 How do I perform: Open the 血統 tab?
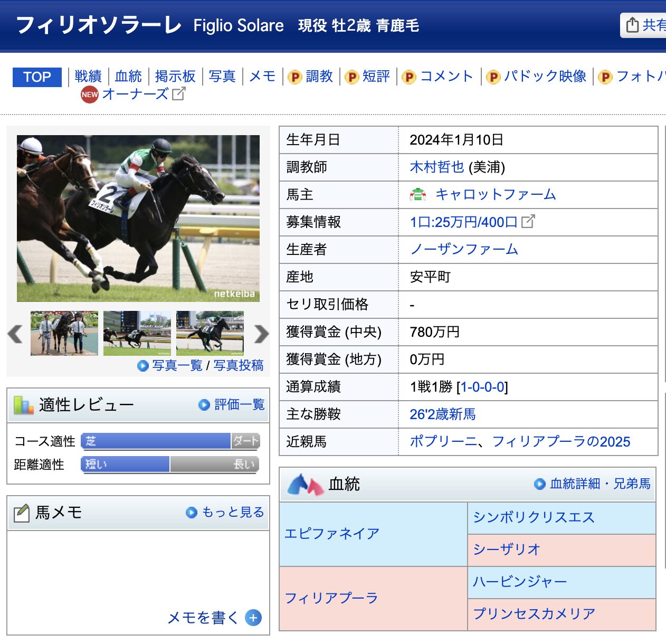128,77
